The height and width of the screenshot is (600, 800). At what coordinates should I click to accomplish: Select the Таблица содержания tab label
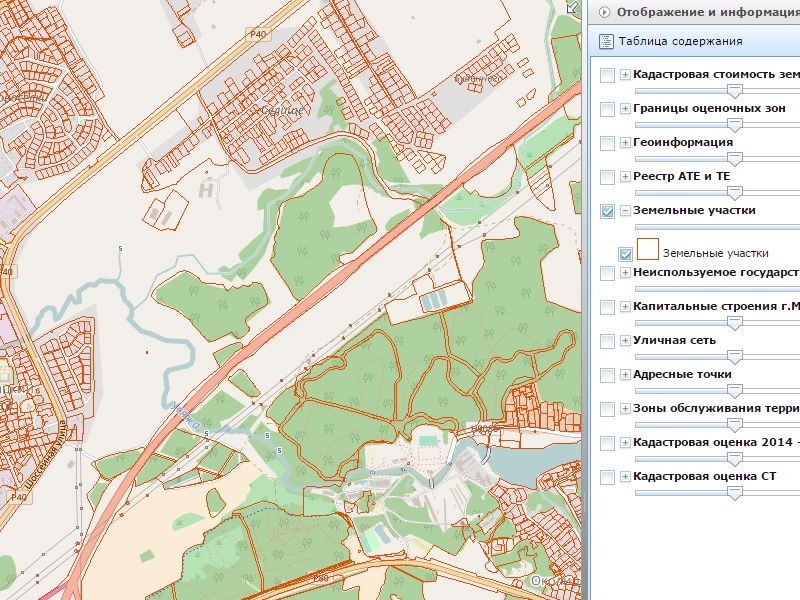click(680, 41)
